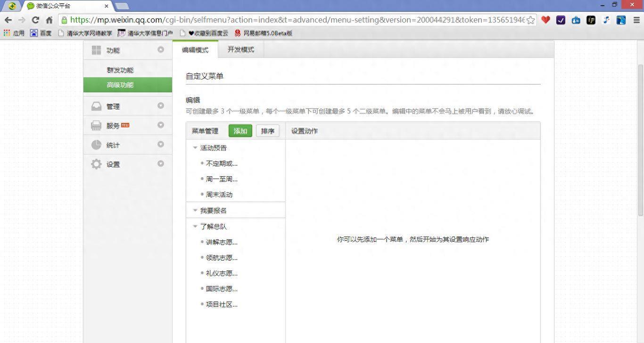Click the 服务 printer-style icon
The width and height of the screenshot is (644, 343).
96,125
